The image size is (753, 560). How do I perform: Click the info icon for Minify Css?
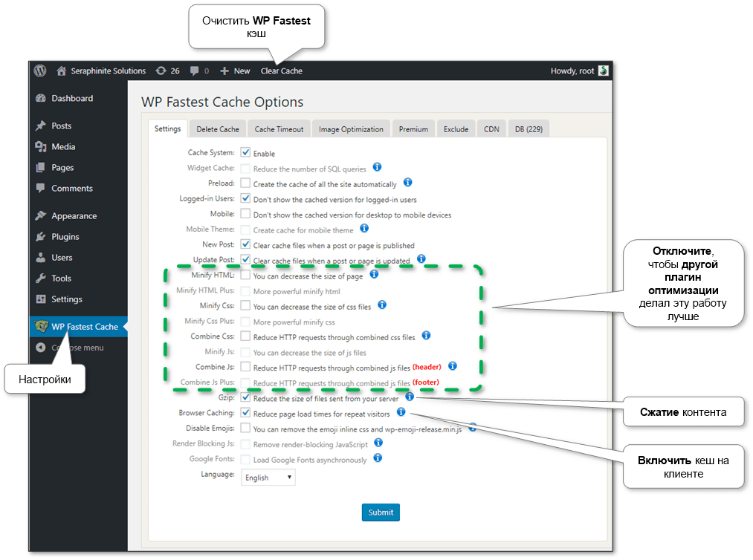(x=382, y=305)
